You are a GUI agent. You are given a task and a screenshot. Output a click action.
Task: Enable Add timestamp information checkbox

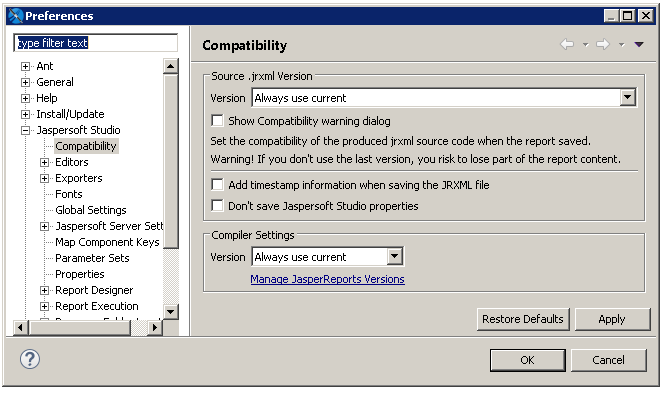pos(217,184)
